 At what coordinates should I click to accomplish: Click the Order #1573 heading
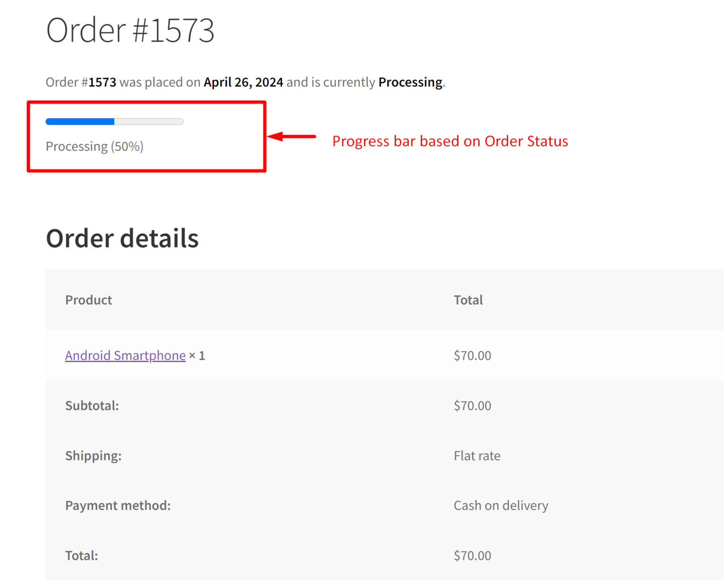[131, 29]
